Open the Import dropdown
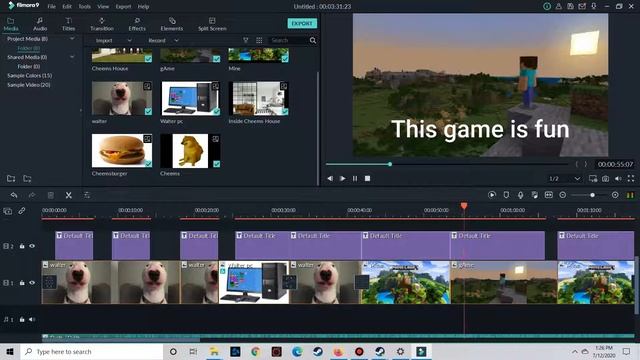The height and width of the screenshot is (360, 640). coord(113,40)
